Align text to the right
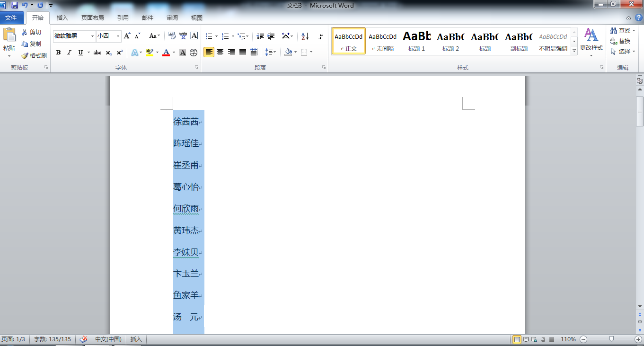Viewport: 644px width, 346px height. click(231, 52)
